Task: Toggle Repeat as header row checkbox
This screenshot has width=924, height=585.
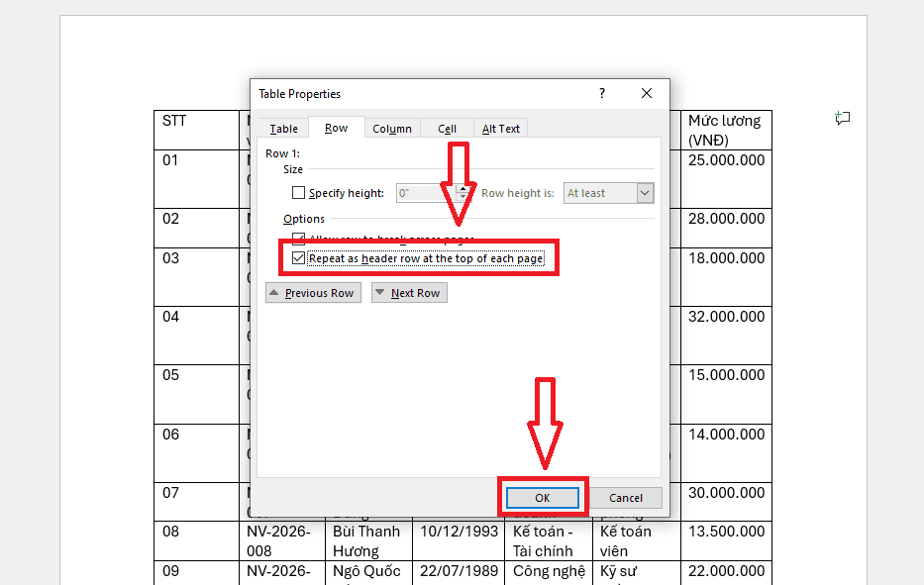Action: tap(299, 258)
